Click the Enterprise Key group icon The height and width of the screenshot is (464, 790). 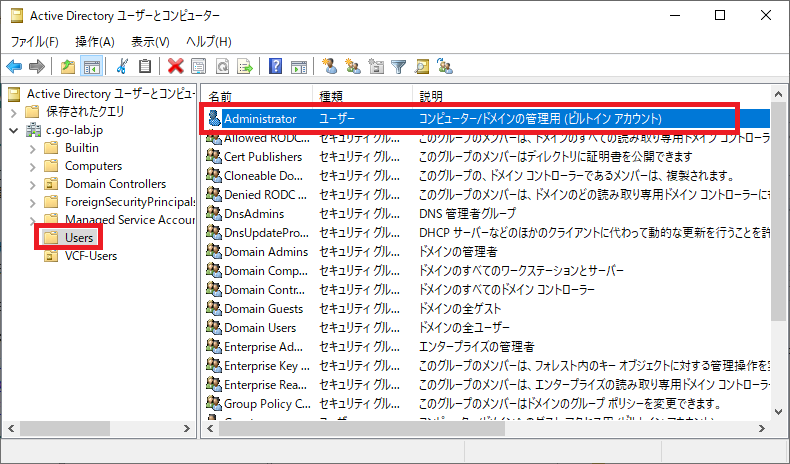(214, 365)
